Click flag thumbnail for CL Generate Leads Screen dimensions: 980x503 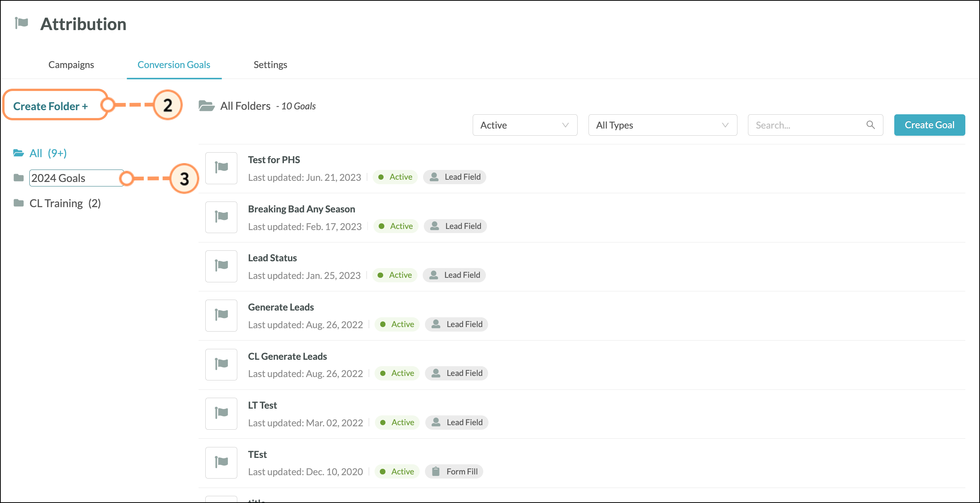(x=221, y=365)
